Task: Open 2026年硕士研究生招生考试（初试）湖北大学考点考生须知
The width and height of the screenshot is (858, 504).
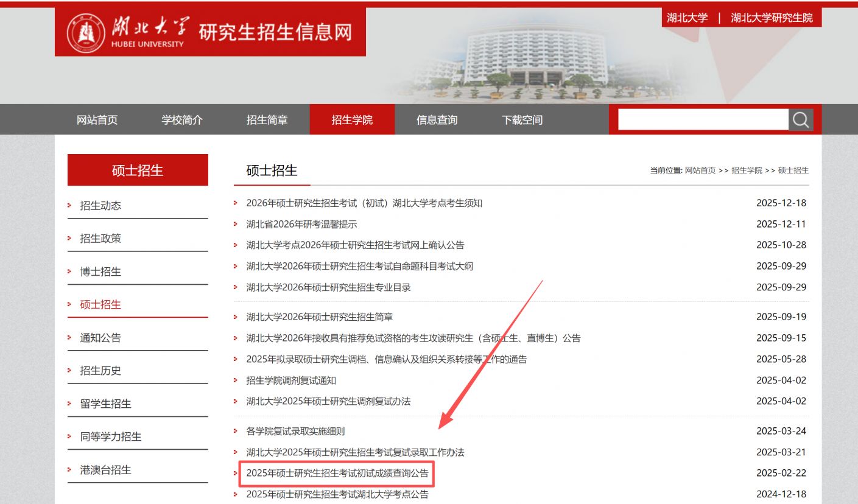Action: [x=364, y=203]
